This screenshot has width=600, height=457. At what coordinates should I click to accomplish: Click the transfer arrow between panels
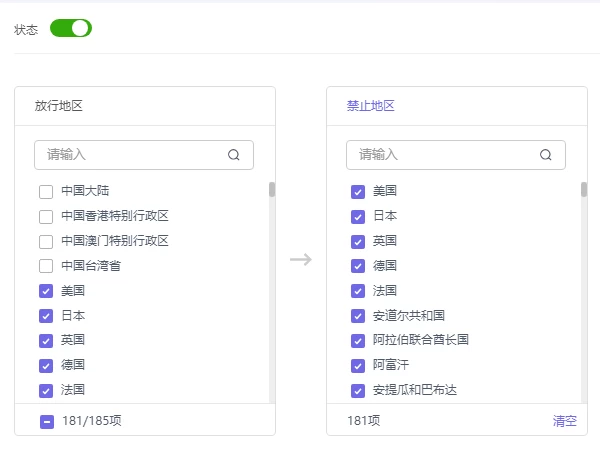tap(301, 260)
